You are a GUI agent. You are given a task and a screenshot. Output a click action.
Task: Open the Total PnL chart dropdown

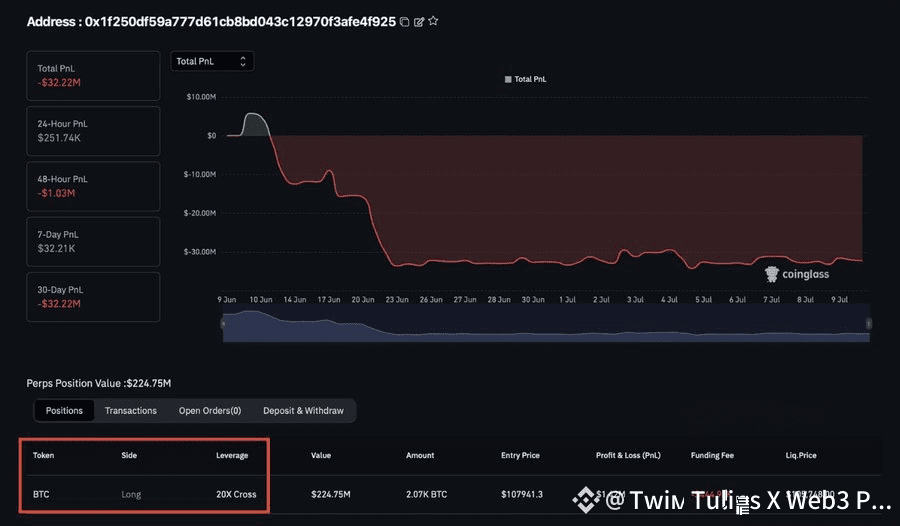pos(212,61)
